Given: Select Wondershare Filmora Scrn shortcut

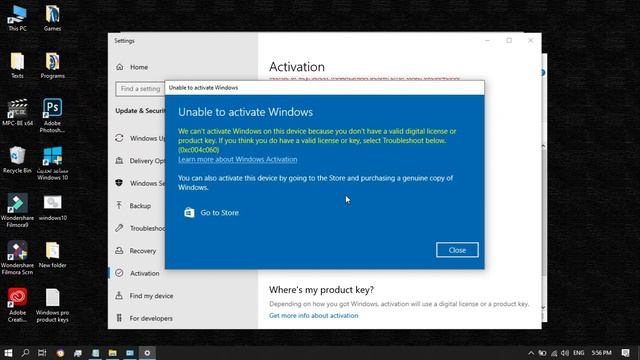Looking at the screenshot, I should coord(17,258).
